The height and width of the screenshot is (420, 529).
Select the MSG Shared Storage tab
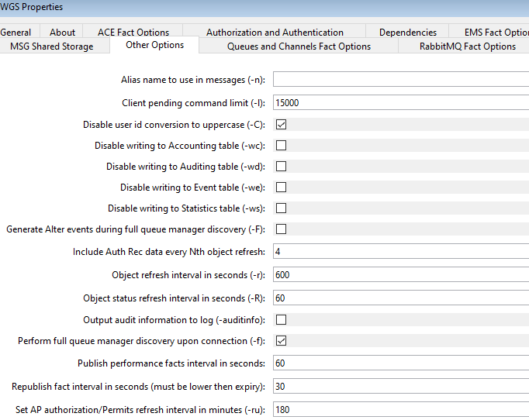tap(54, 46)
